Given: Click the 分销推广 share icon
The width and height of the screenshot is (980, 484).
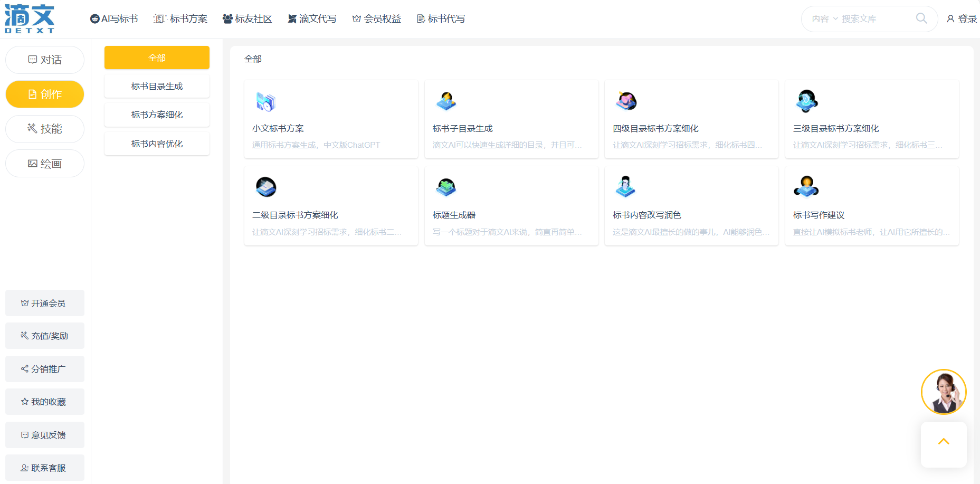Looking at the screenshot, I should 24,369.
